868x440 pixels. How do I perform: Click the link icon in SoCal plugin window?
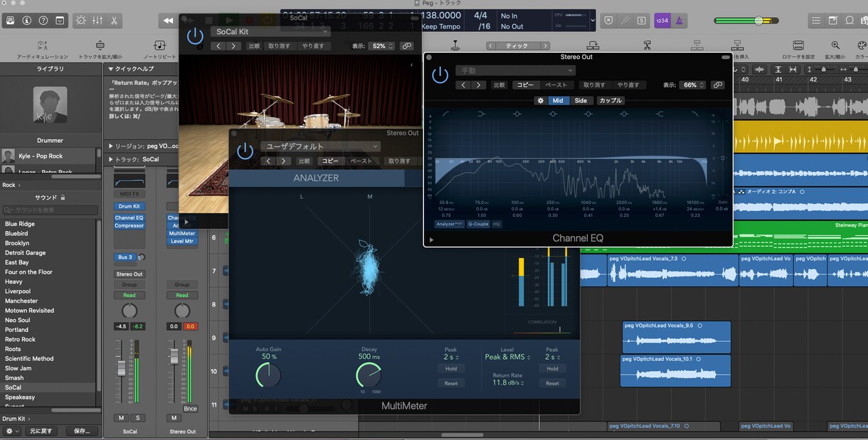406,45
